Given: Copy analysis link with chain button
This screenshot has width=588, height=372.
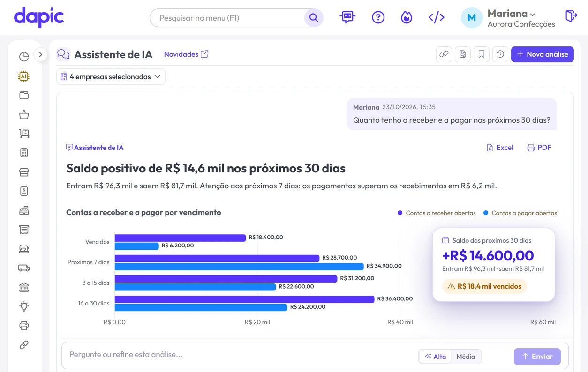Looking at the screenshot, I should [444, 54].
